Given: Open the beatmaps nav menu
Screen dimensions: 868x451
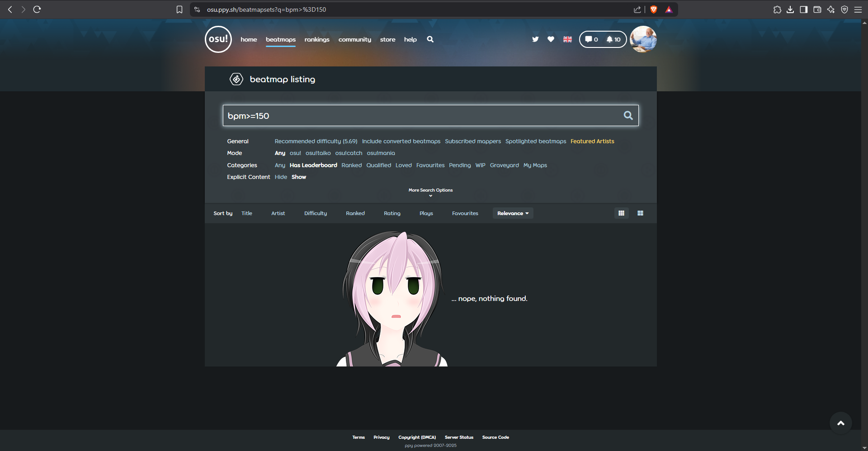Looking at the screenshot, I should pos(281,40).
